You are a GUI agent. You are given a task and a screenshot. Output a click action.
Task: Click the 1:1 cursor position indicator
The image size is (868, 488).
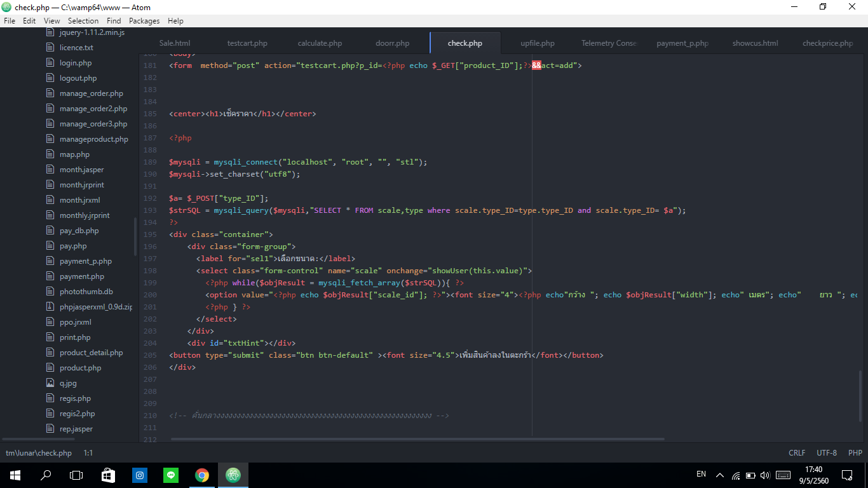[x=88, y=453]
